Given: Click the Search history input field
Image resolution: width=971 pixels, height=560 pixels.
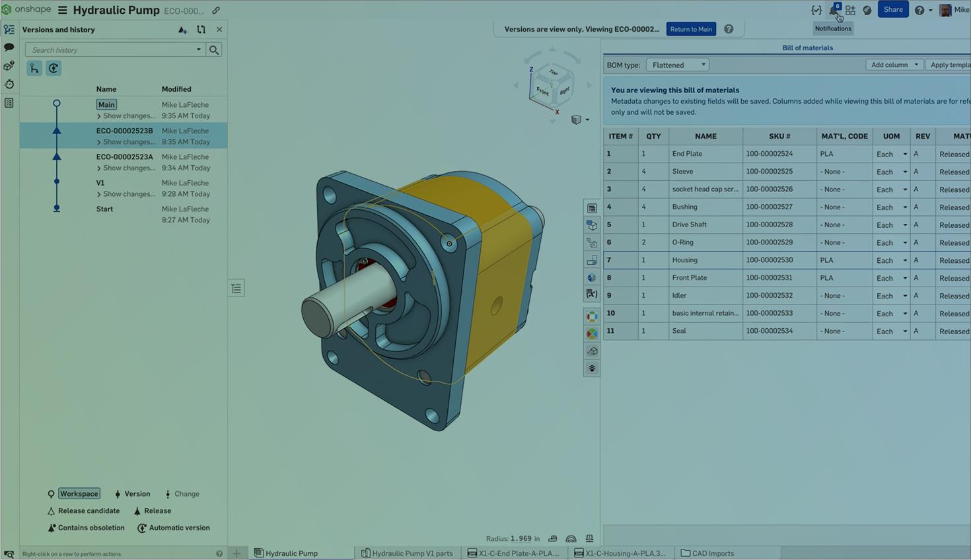Looking at the screenshot, I should point(111,50).
